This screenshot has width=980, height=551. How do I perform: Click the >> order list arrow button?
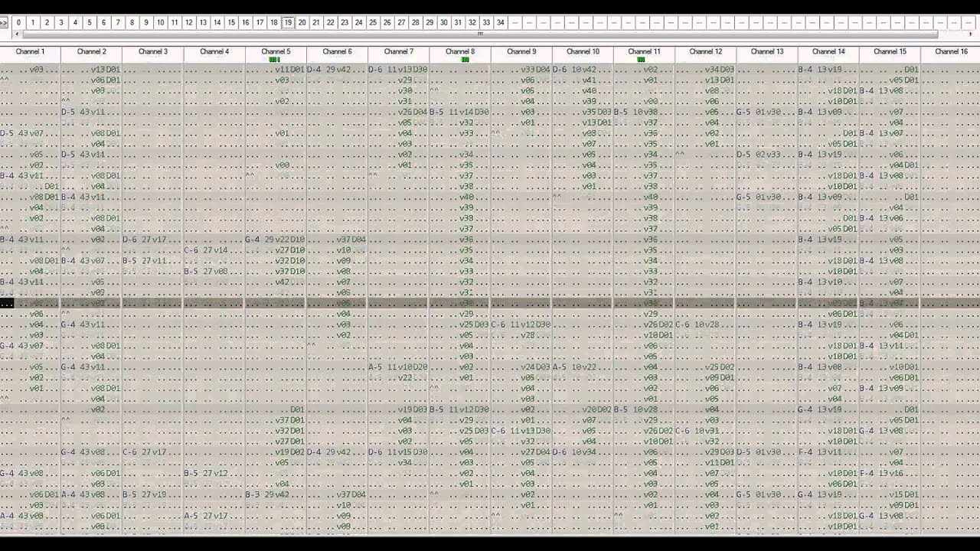(4, 23)
